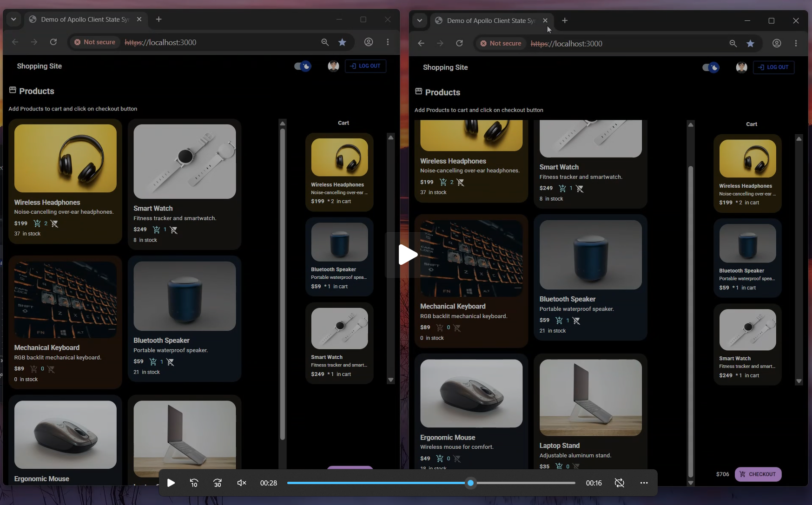
Task: Click LOG OUT in left window
Action: 365,66
